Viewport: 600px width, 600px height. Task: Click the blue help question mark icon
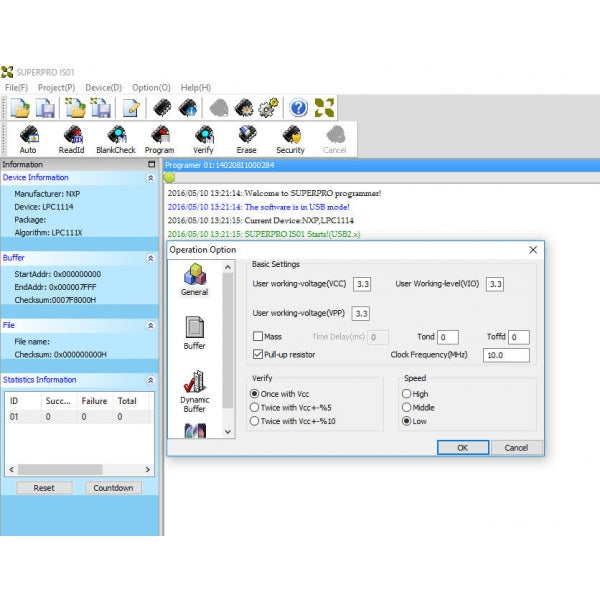tap(298, 108)
